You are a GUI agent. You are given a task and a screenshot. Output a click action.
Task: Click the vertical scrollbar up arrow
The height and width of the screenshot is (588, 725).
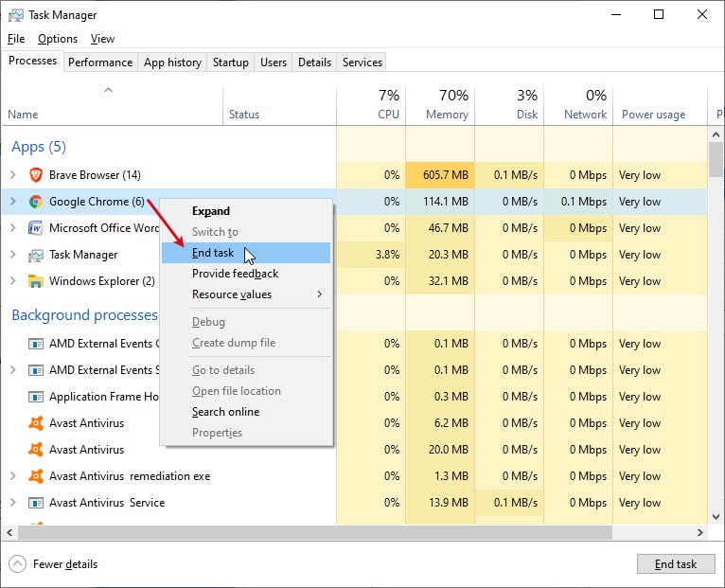tap(716, 134)
